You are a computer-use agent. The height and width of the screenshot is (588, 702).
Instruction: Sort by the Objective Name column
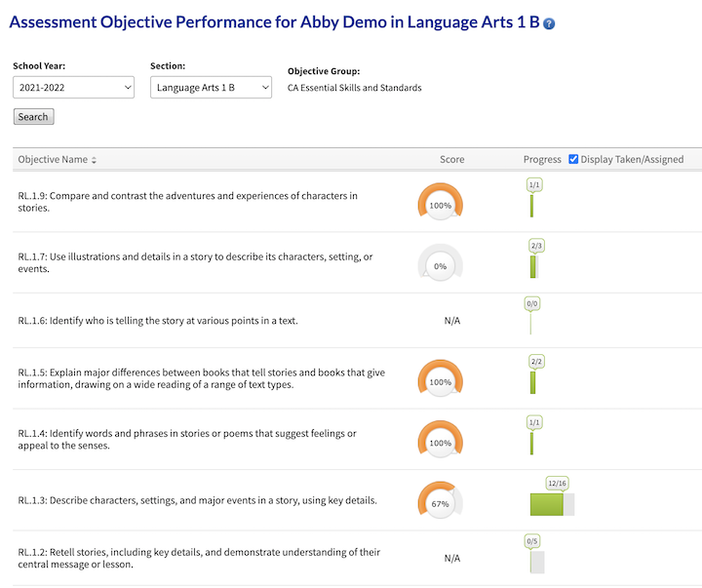pos(58,159)
